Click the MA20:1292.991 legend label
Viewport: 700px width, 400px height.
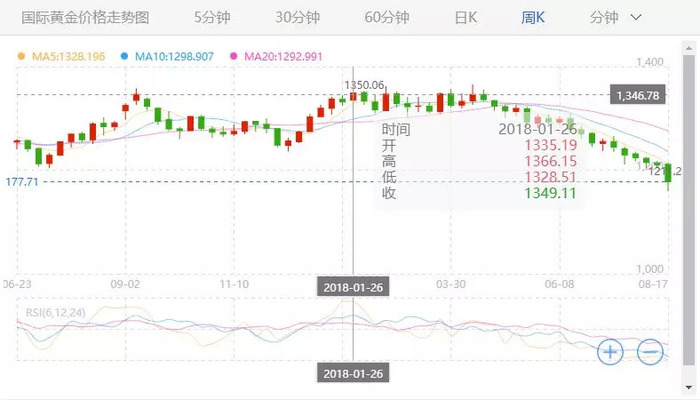click(x=283, y=56)
